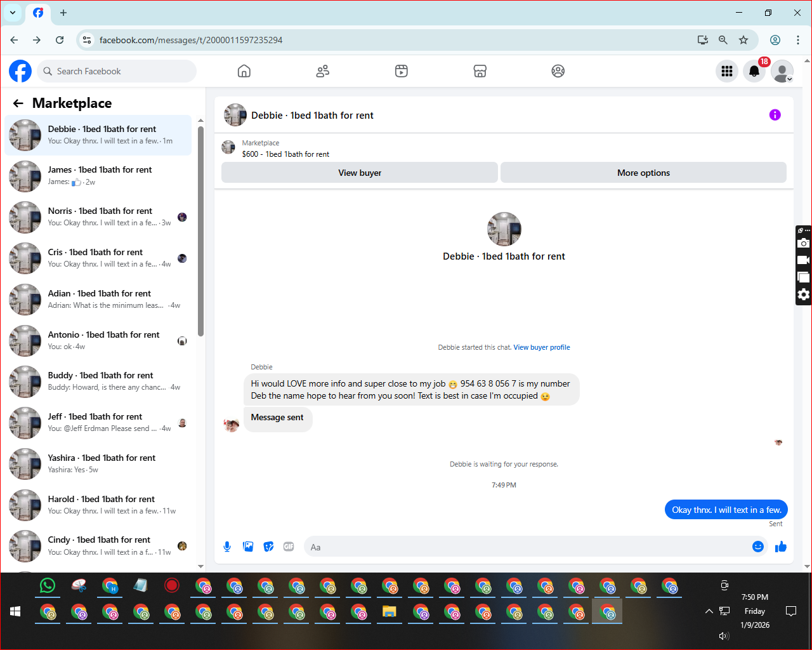Expand the browser tab search dropdown
Screen dimensions: 812x650
13,13
